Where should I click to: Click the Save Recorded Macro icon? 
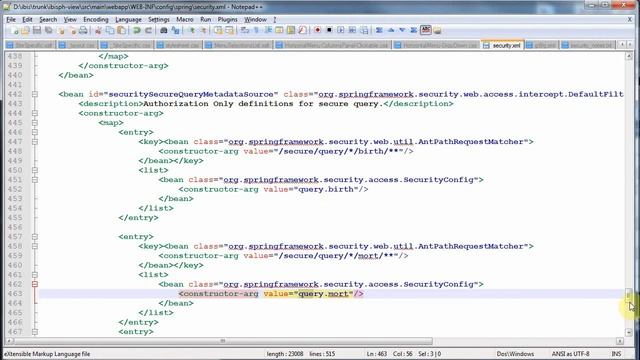tap(364, 30)
